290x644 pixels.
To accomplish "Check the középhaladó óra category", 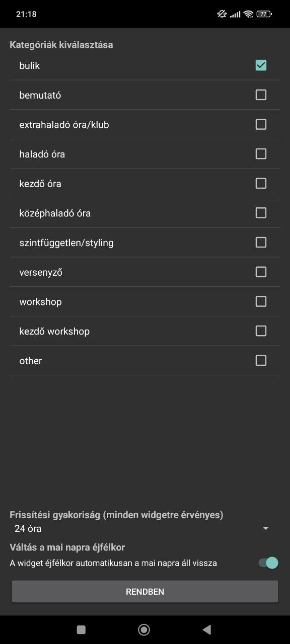I will (261, 213).
